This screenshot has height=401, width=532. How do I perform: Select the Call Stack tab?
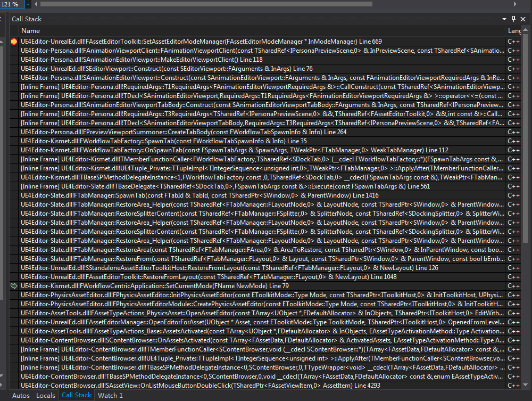click(x=76, y=395)
